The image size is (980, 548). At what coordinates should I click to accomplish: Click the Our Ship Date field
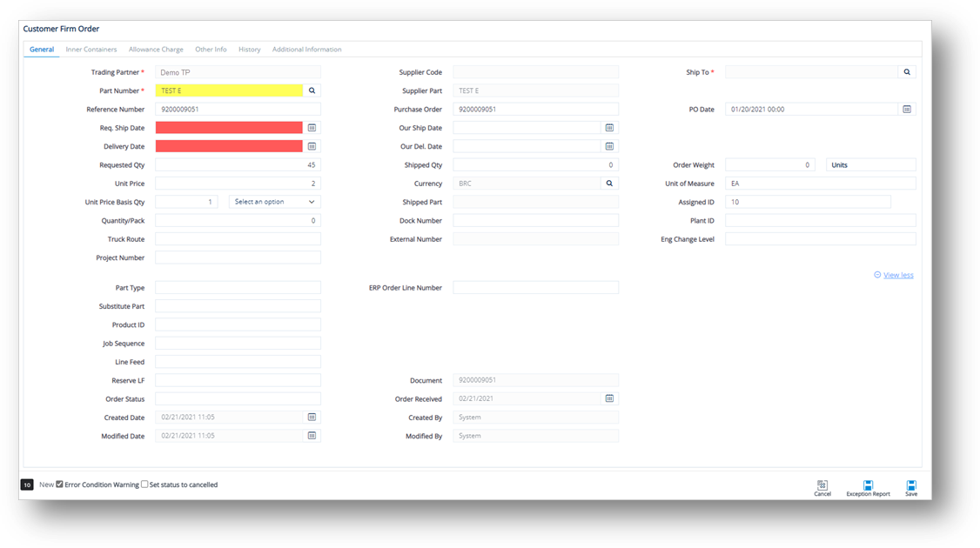tap(527, 128)
